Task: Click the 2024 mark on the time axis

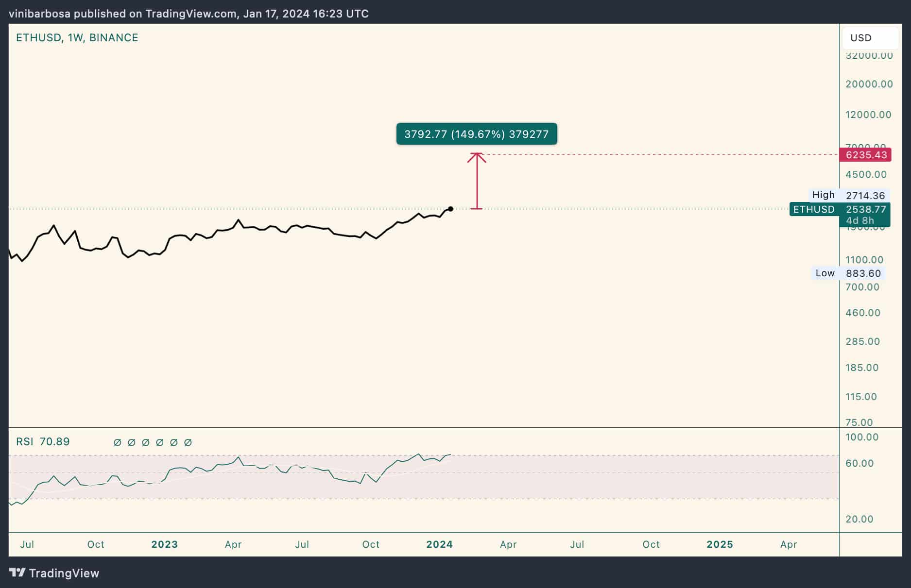Action: (x=439, y=544)
